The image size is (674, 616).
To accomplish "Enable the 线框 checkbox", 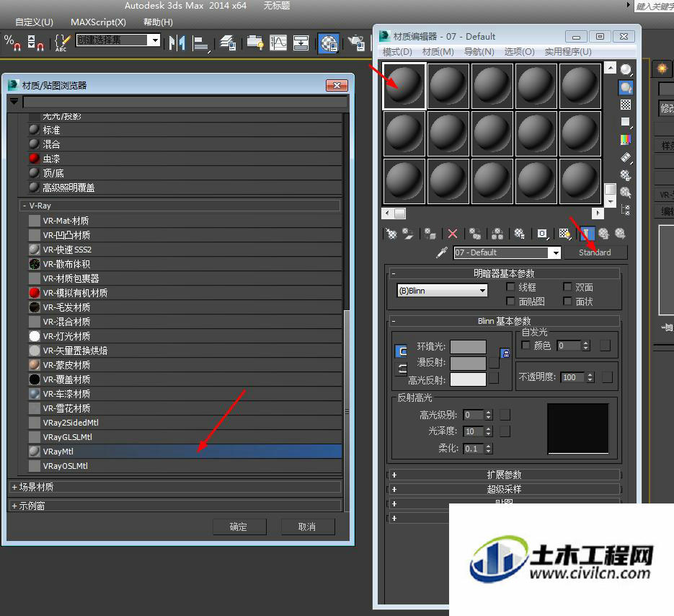I will 510,287.
